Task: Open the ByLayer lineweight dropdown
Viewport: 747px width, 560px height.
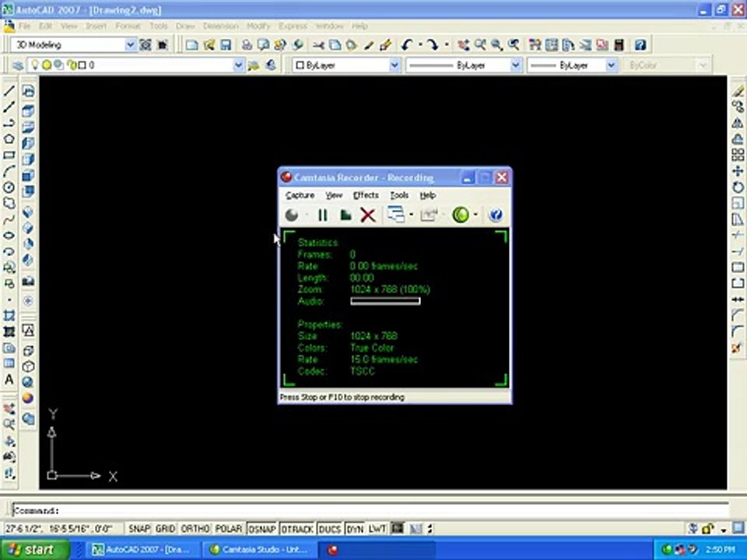Action: (x=612, y=65)
